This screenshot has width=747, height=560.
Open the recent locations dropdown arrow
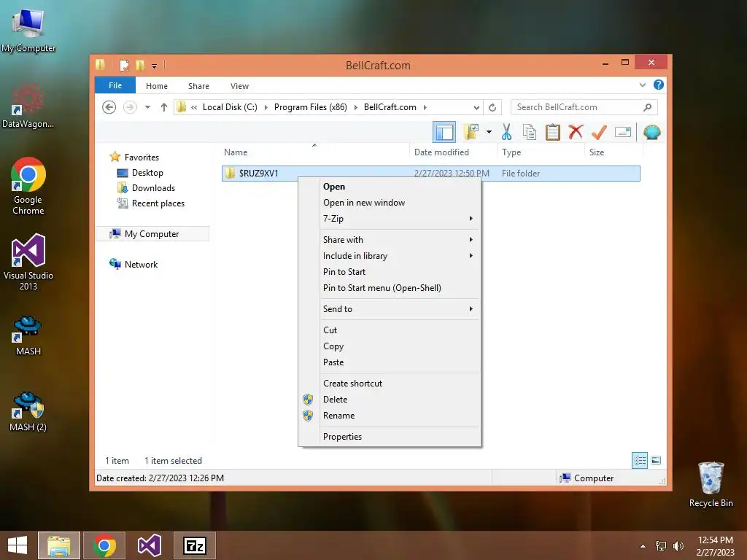[147, 107]
